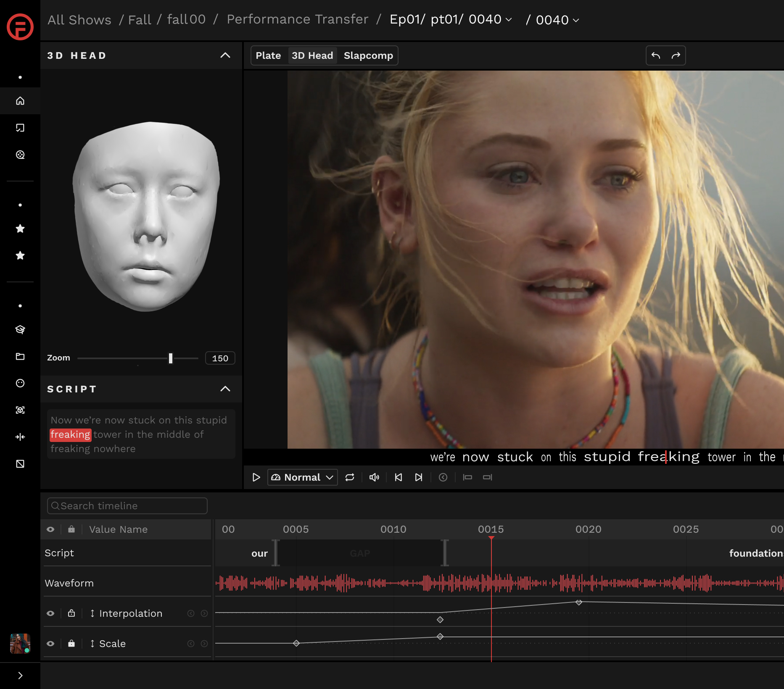Click the chat bubble sidebar icon
This screenshot has width=784, height=689.
pos(20,128)
